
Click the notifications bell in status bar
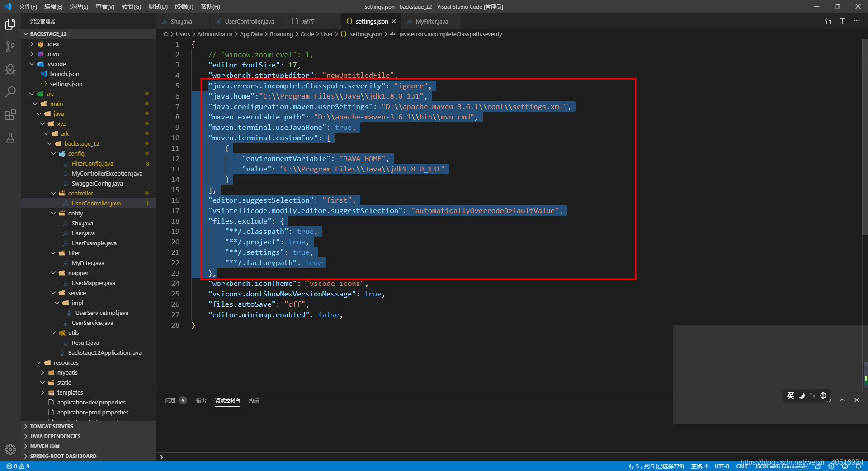pyautogui.click(x=859, y=466)
